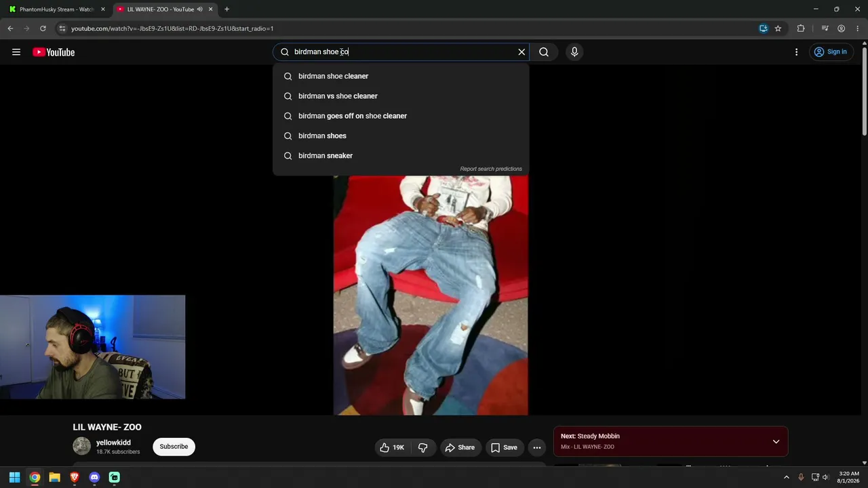Save the video to a playlist
Image resolution: width=868 pixels, height=488 pixels.
[504, 447]
